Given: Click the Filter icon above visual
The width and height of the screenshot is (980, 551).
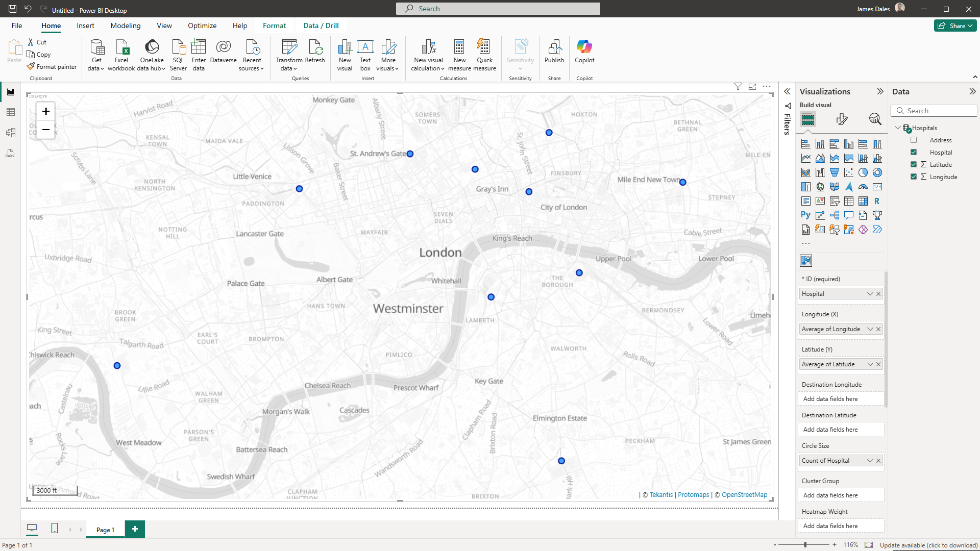Looking at the screenshot, I should (738, 87).
